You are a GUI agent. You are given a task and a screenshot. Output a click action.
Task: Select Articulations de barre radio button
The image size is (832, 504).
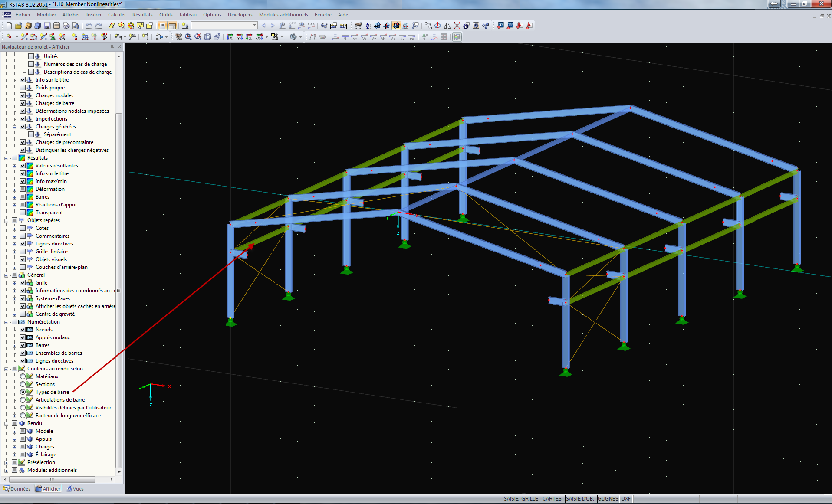23,400
